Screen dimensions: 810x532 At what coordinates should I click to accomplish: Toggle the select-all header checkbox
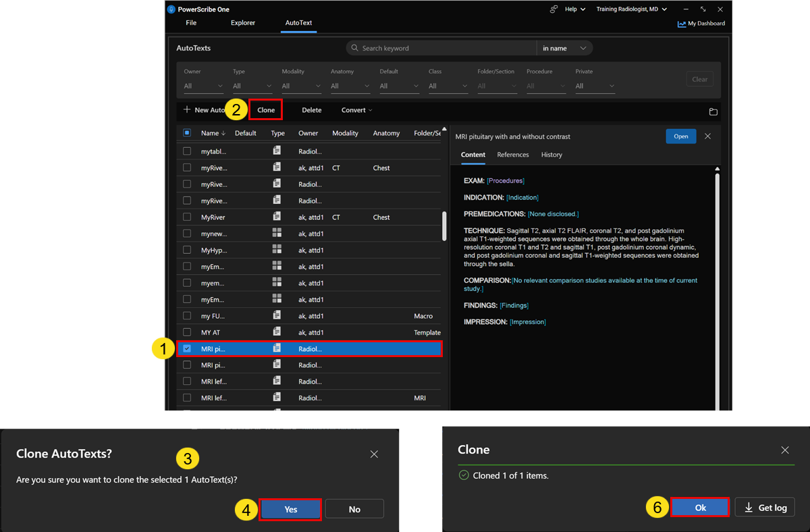point(187,133)
